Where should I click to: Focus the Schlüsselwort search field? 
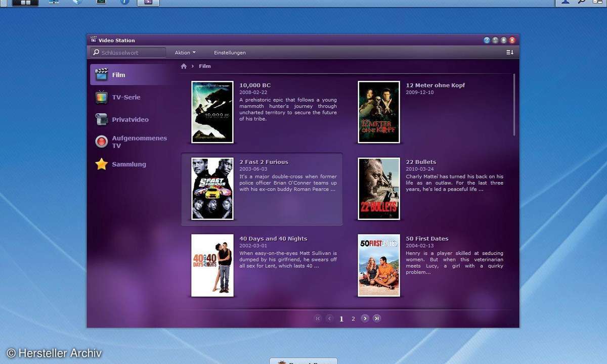point(128,53)
